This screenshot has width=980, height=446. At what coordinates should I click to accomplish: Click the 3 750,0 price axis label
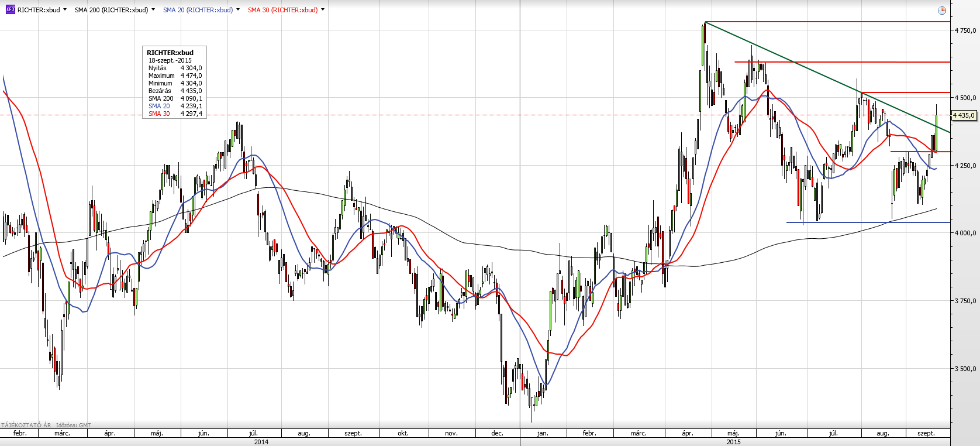click(965, 301)
